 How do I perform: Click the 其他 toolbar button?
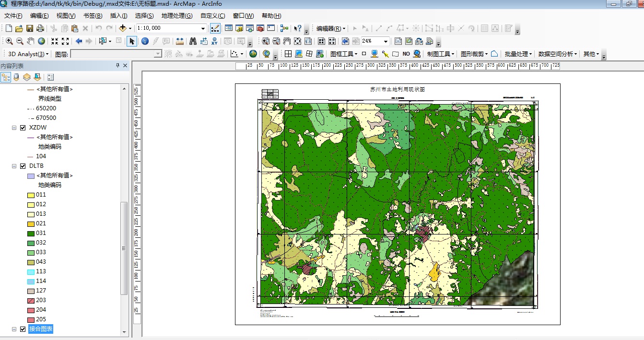[591, 54]
